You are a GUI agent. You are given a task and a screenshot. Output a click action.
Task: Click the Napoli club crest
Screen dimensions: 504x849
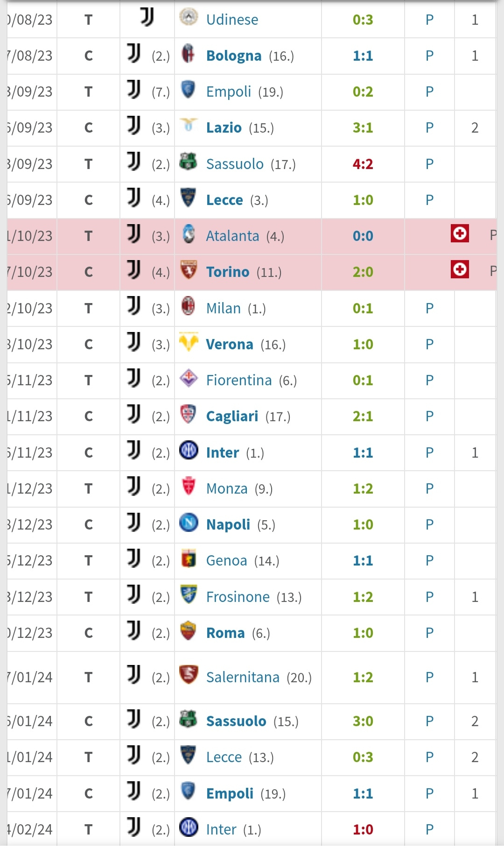pos(189,523)
